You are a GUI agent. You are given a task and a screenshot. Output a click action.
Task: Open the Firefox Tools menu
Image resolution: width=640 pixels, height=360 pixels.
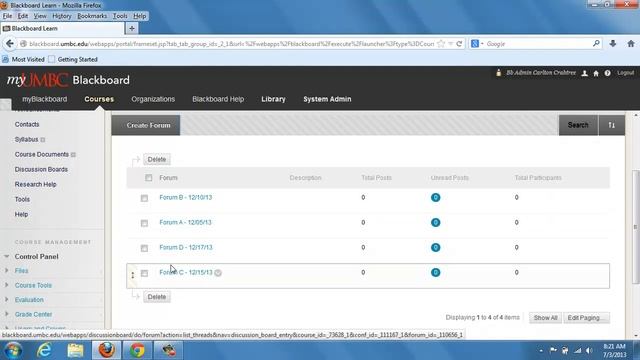(x=120, y=16)
